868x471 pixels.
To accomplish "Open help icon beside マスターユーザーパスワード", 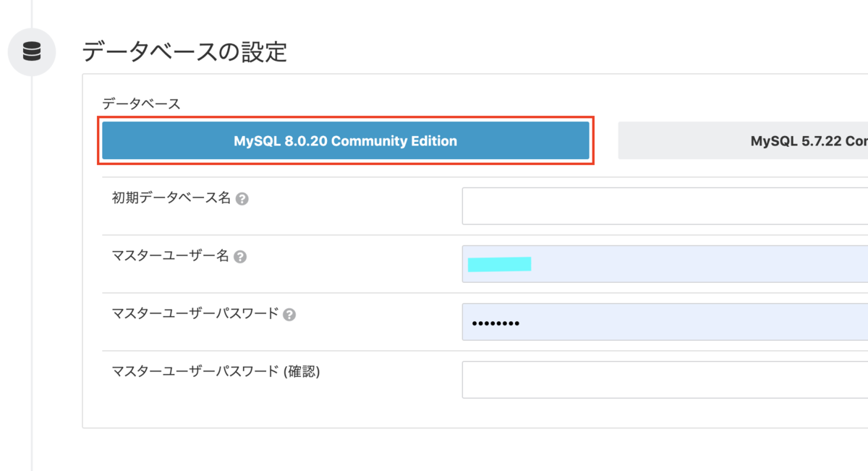I will tap(289, 315).
